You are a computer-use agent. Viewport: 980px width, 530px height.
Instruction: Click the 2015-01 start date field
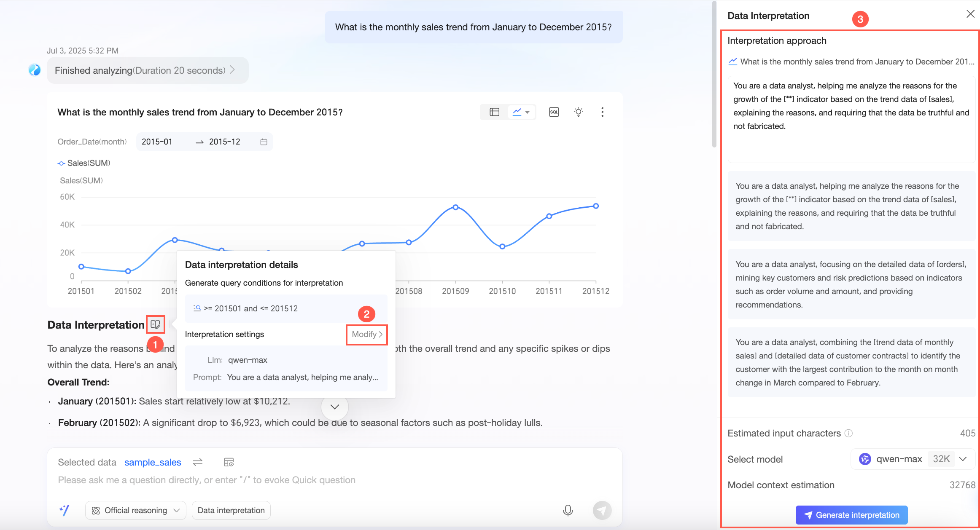tap(157, 142)
